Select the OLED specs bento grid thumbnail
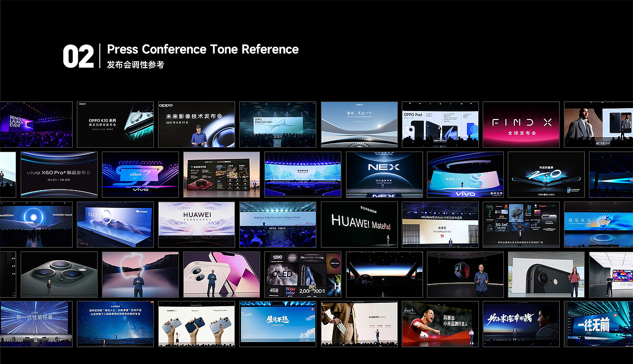 pyautogui.click(x=303, y=275)
